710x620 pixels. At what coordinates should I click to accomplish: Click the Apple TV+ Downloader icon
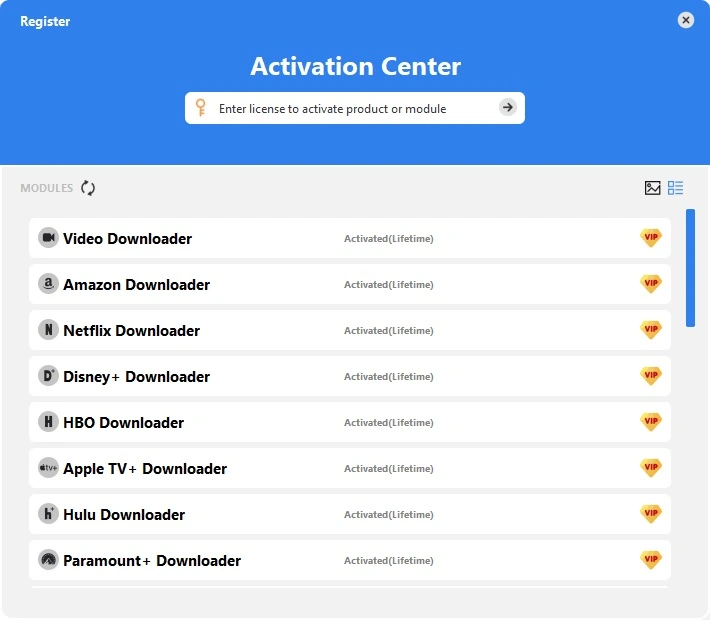pyautogui.click(x=48, y=468)
